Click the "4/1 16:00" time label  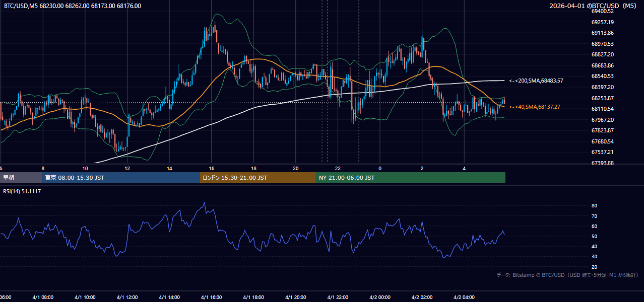[x=212, y=297]
